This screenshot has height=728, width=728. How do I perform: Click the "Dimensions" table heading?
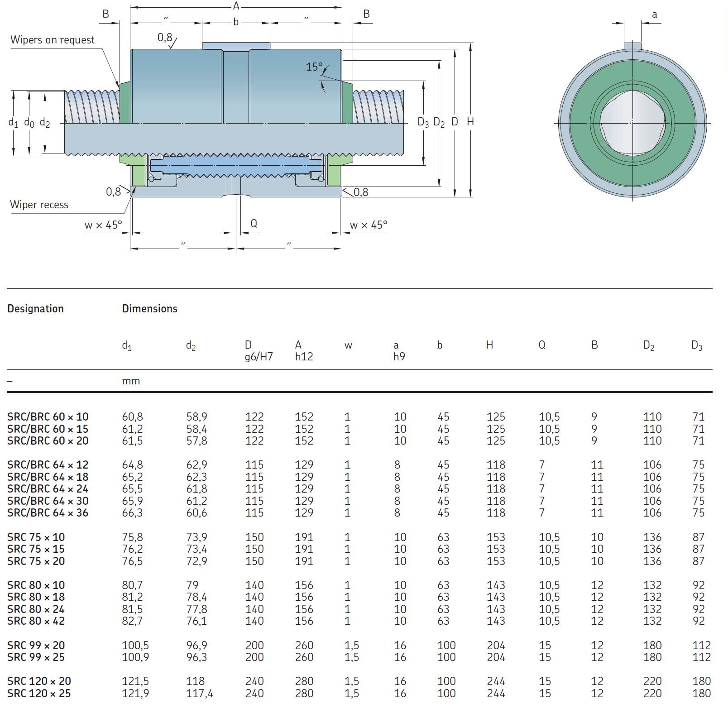point(149,309)
